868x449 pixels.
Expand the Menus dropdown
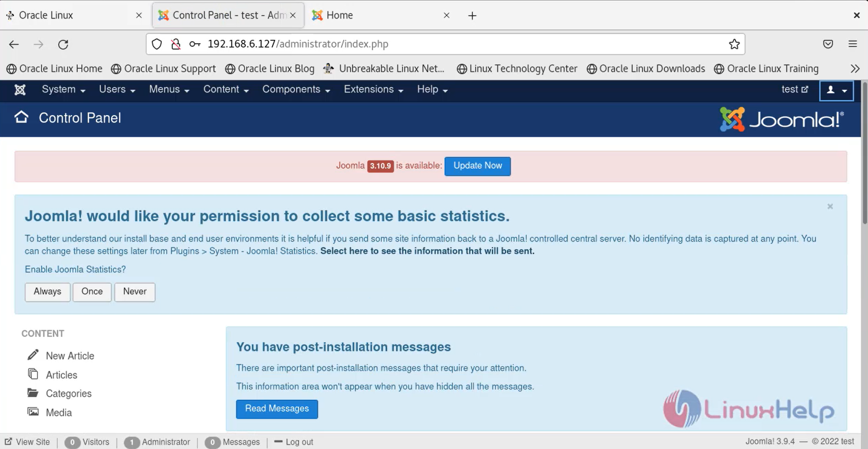pos(169,90)
